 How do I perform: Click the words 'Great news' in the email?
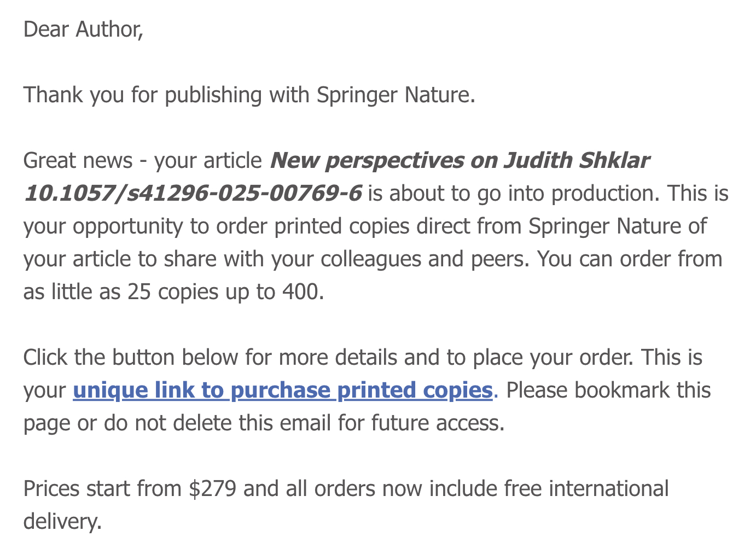[78, 161]
